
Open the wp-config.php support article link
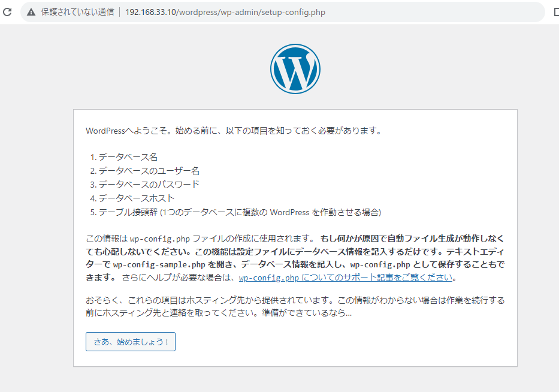(346, 278)
